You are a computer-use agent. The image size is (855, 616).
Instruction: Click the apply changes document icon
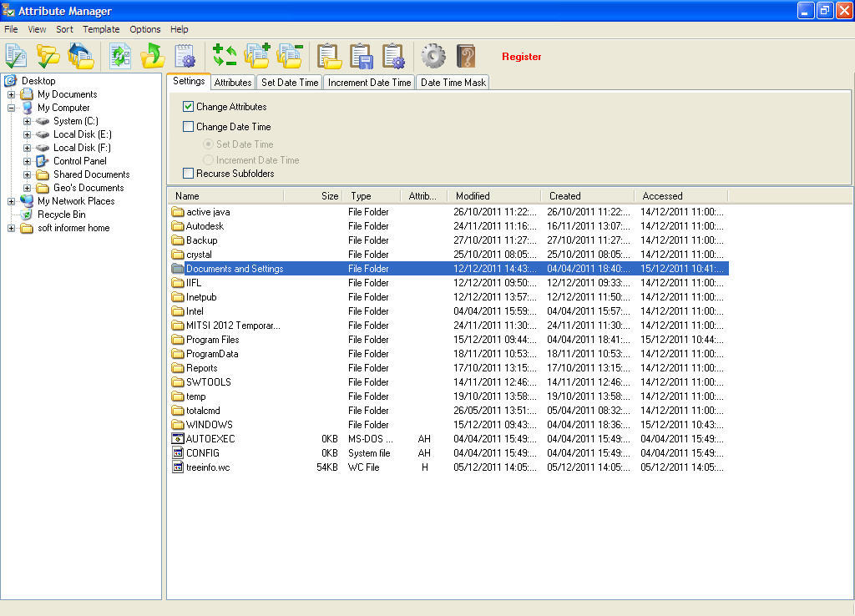17,55
